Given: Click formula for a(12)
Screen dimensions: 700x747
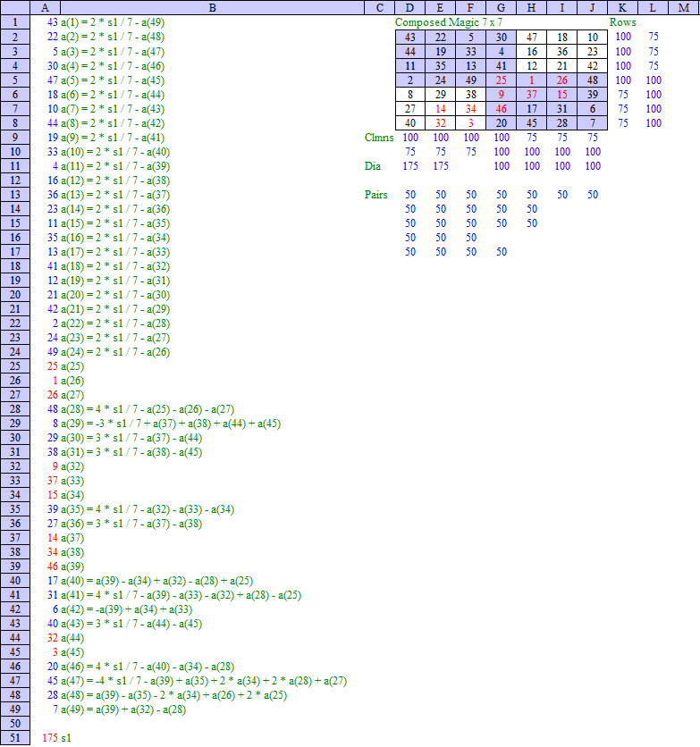Looking at the screenshot, I should click(114, 180).
